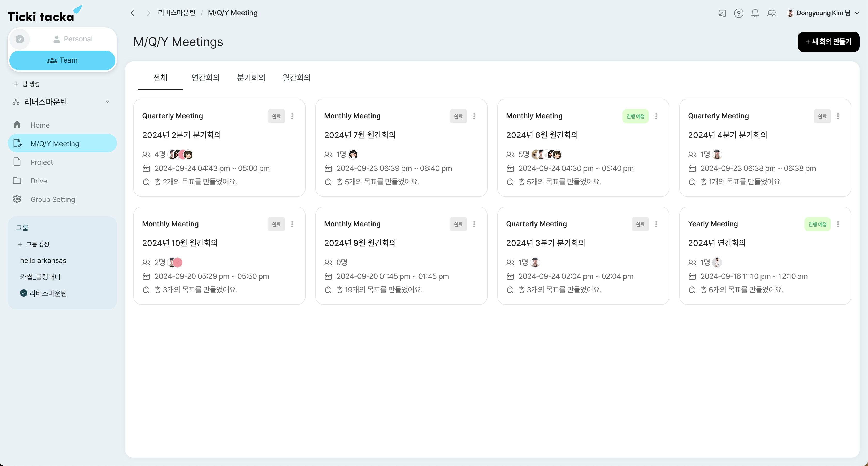Open Dongyoung Kim user menu
This screenshot has height=466, width=868.
click(x=823, y=13)
